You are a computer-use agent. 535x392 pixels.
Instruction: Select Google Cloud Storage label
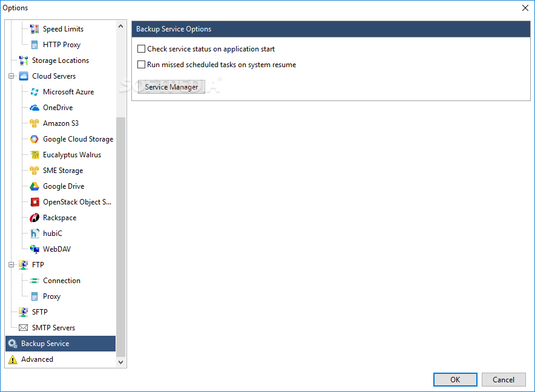click(78, 139)
